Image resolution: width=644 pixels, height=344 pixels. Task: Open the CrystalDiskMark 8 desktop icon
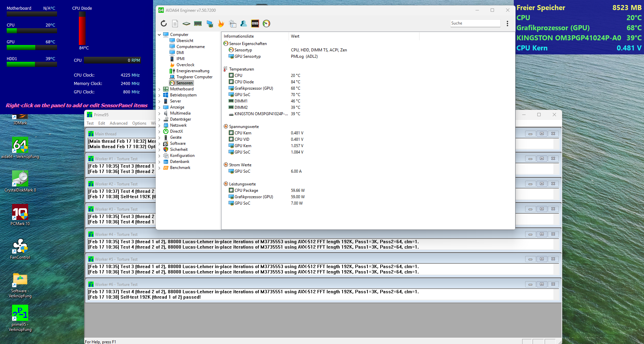tap(20, 181)
